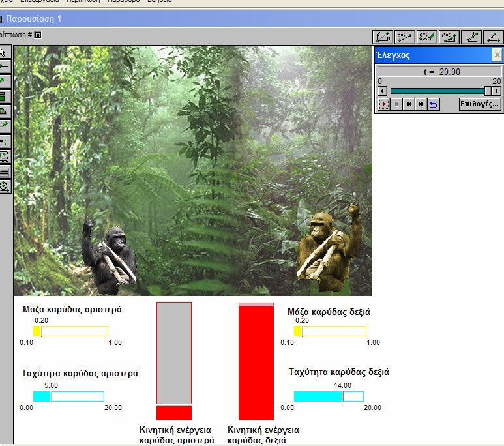Image resolution: width=504 pixels, height=446 pixels.
Task: Click the label Κινητική ενέργεια καρύδας αριστερά
Action: [x=177, y=435]
